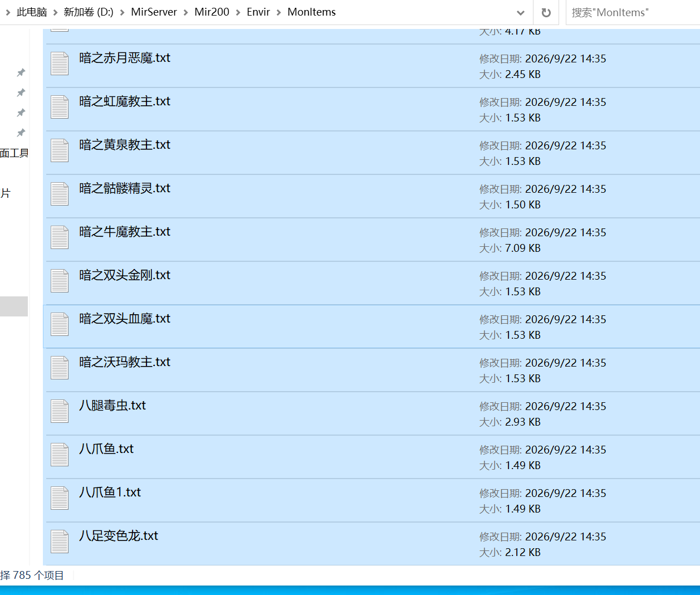This screenshot has height=595, width=700.
Task: Click the highlighted gray sidebar item
Action: point(14,306)
